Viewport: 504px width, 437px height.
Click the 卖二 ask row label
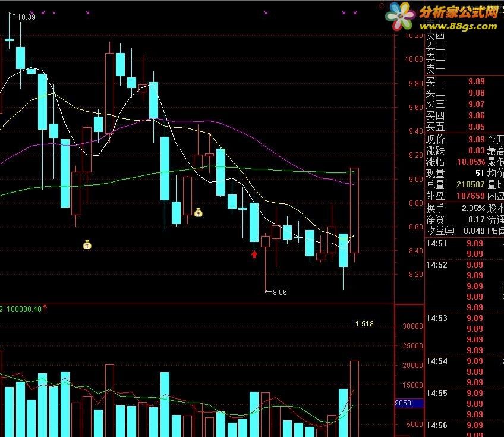(435, 58)
